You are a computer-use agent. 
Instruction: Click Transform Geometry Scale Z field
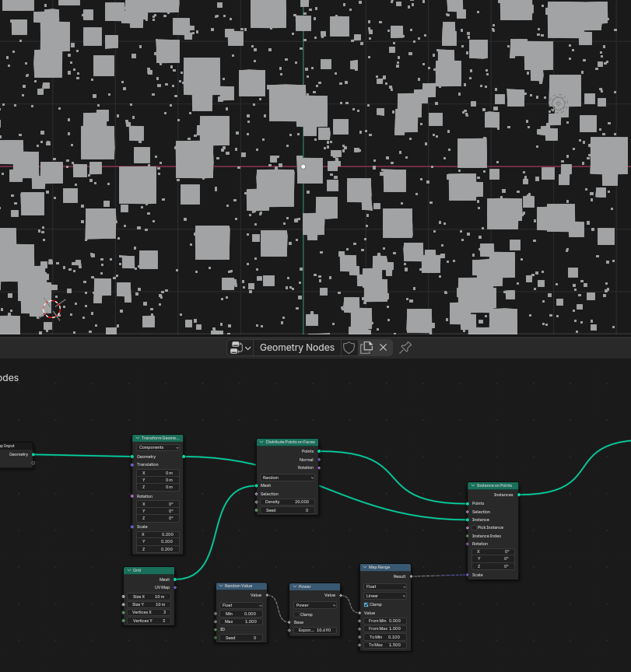point(158,549)
